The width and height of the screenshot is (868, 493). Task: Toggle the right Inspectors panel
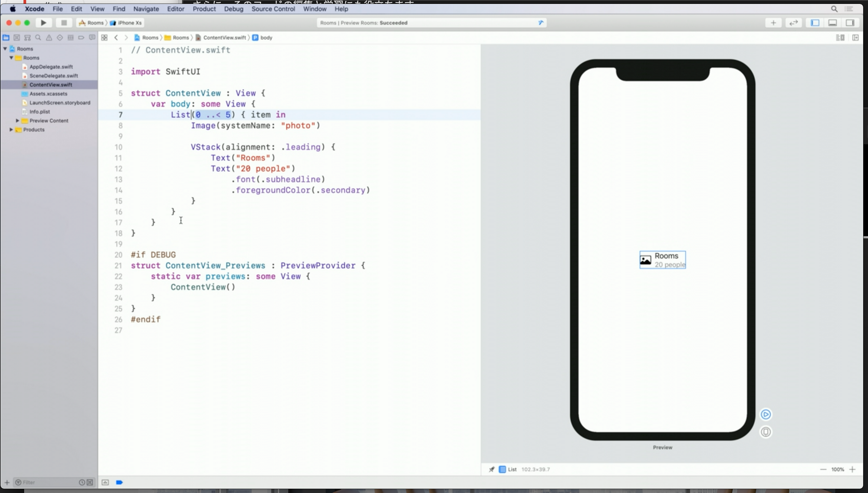click(x=850, y=23)
